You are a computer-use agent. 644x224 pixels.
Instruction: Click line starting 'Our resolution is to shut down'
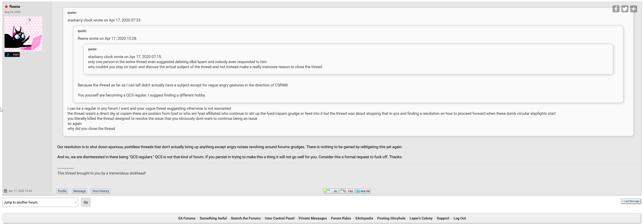tap(230, 147)
